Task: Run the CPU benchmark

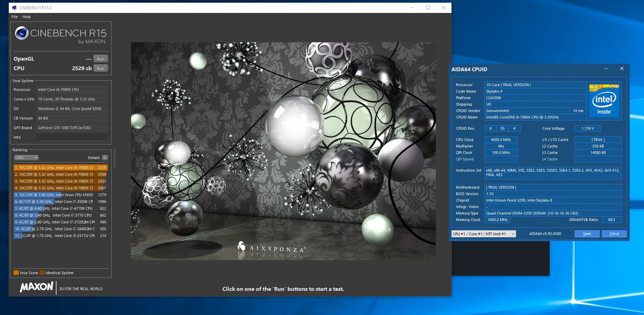Action: point(101,68)
